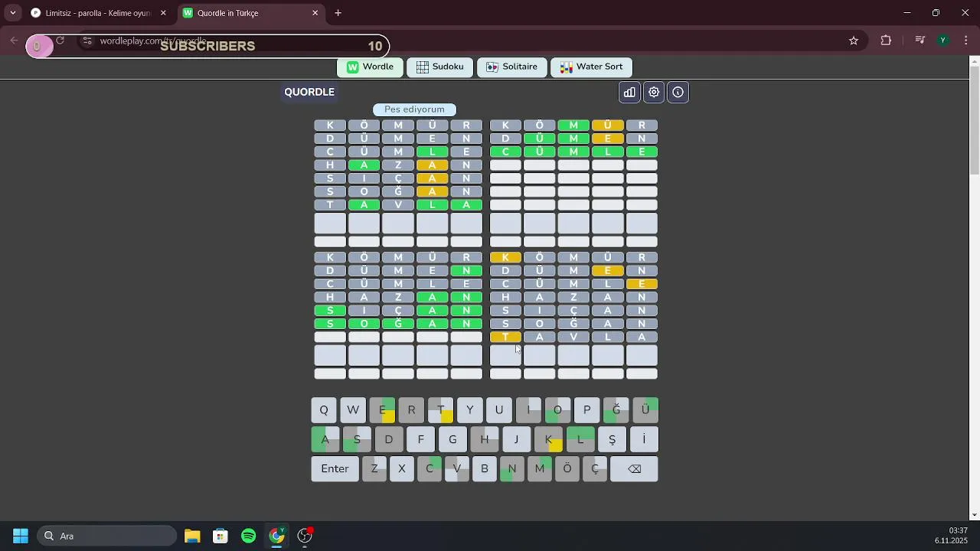Tap the Ç key on the keyboard

(595, 468)
